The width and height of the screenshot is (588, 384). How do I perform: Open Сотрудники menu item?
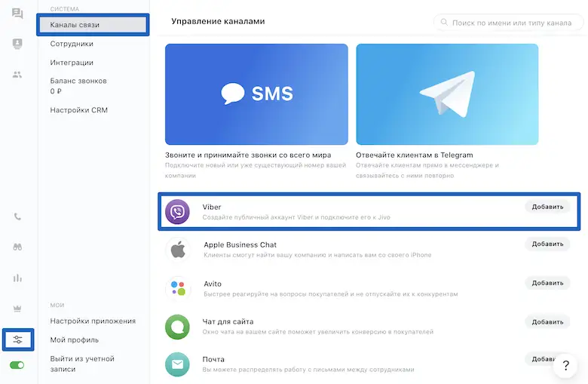[x=72, y=44]
